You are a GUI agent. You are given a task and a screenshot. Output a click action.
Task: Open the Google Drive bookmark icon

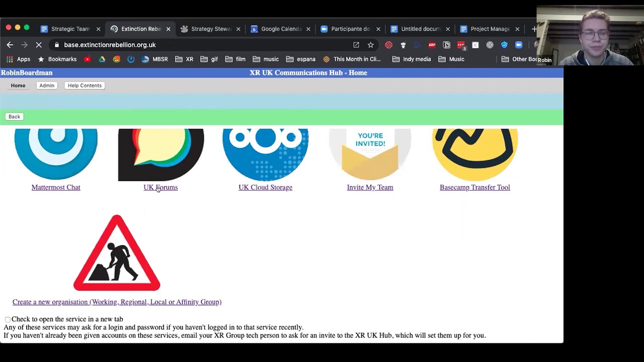pos(102,59)
